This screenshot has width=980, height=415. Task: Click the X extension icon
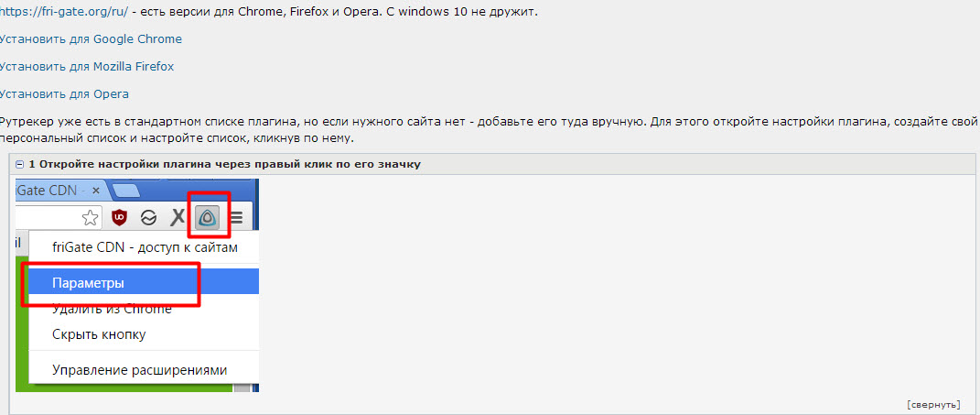point(178,217)
